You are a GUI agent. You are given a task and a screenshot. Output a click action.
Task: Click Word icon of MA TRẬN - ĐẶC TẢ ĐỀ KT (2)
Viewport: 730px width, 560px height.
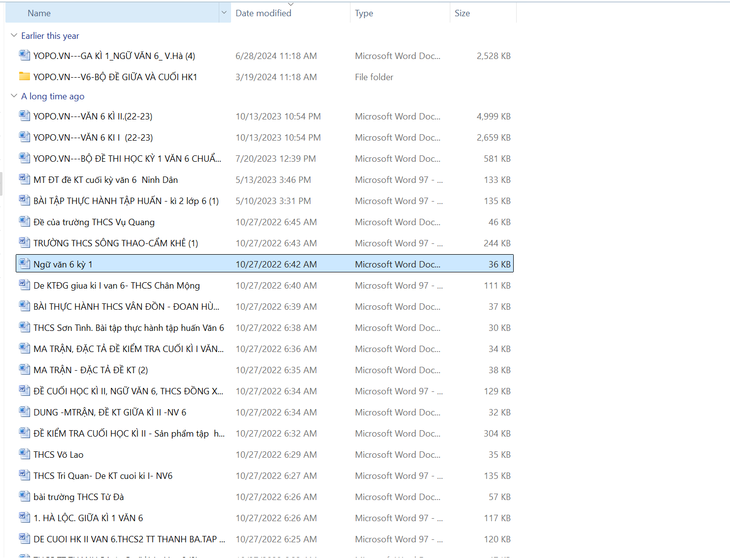pyautogui.click(x=25, y=369)
